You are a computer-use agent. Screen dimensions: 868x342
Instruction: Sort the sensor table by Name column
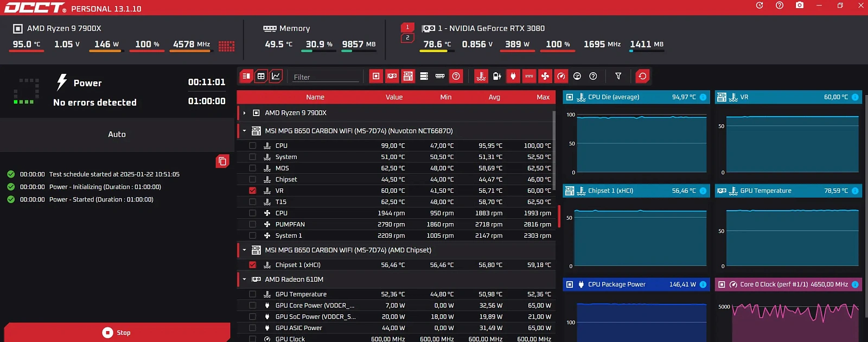pyautogui.click(x=315, y=97)
